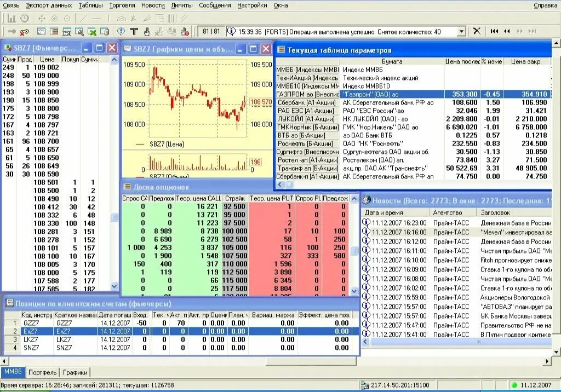Viewport: 561px width, 392px height.
Task: Click the bar chart toolbar icon
Action: (12, 18)
